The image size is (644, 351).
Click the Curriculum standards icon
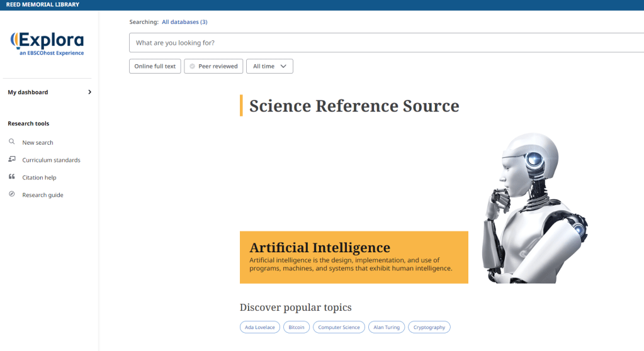point(12,160)
